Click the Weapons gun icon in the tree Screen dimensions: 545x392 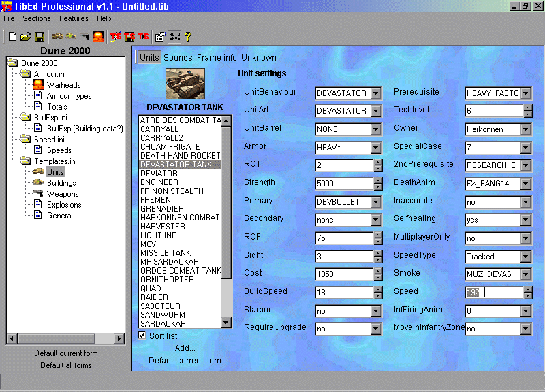[x=38, y=193]
